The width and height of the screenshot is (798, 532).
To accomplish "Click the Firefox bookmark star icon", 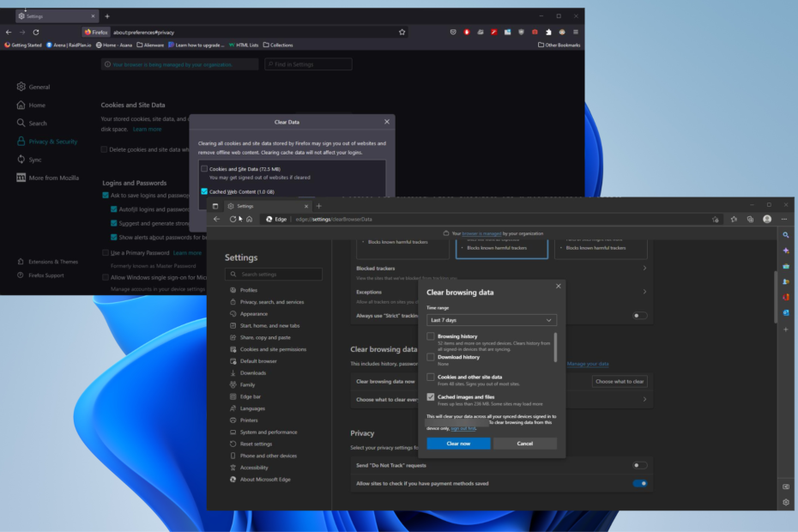I will pyautogui.click(x=402, y=32).
